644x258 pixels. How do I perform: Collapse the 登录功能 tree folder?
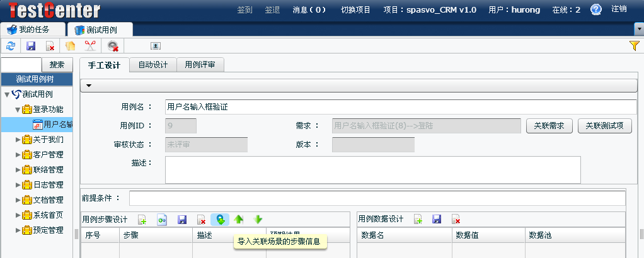(x=18, y=109)
